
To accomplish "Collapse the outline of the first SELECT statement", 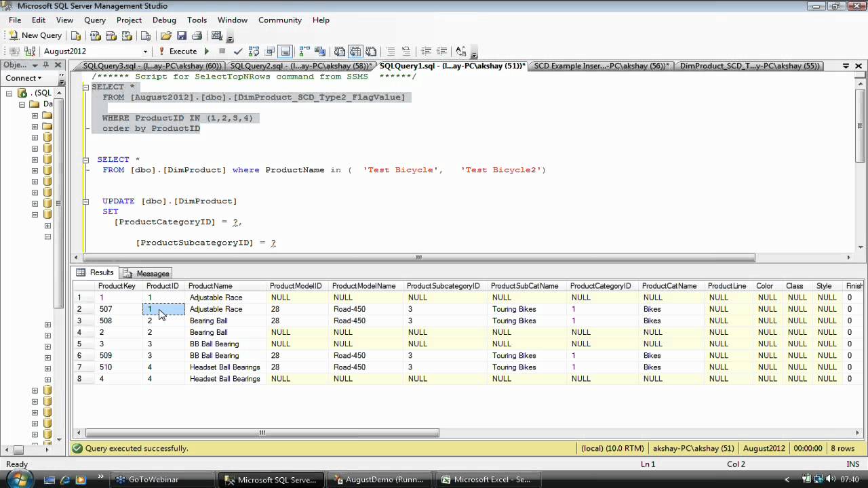I will coord(85,87).
